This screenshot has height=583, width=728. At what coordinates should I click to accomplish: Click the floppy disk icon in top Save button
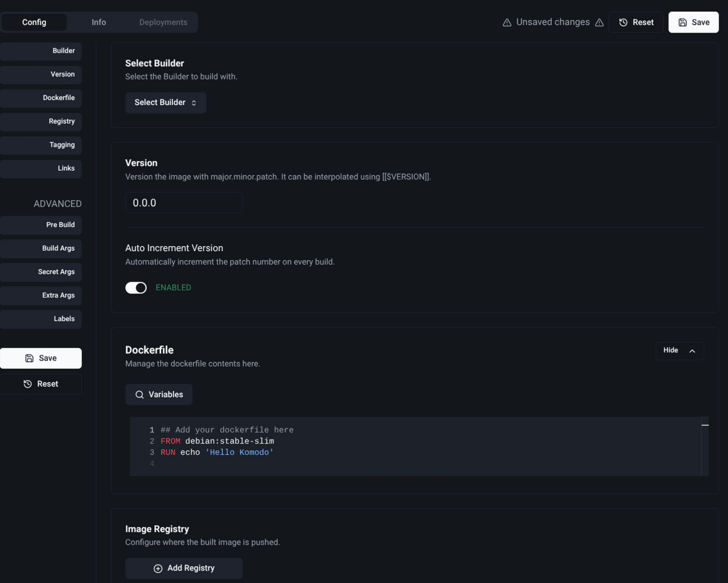coord(682,22)
